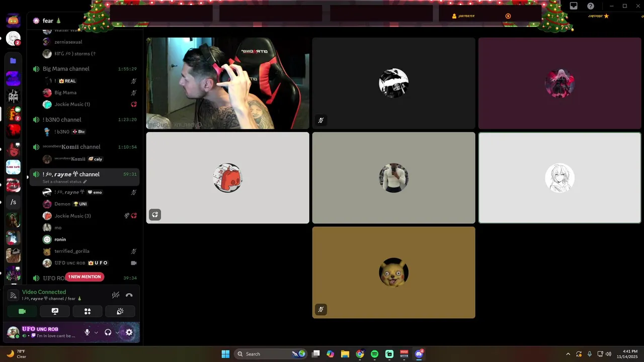644x362 pixels.
Task: Open the voice connection signal icon
Action: (13, 295)
